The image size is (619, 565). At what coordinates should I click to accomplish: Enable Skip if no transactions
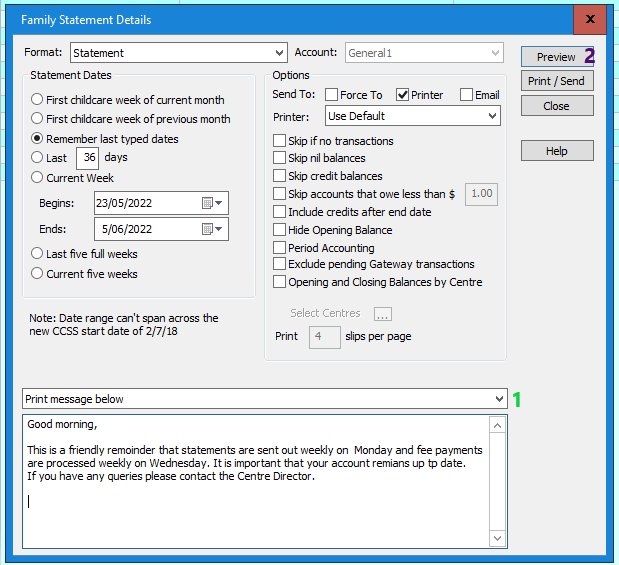[279, 141]
